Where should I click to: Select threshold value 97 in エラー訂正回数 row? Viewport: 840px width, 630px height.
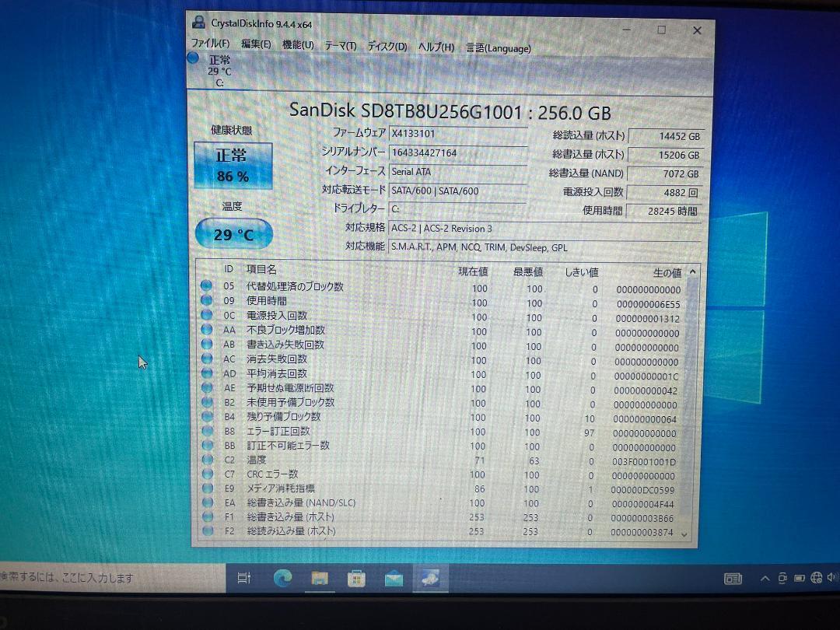[x=590, y=433]
